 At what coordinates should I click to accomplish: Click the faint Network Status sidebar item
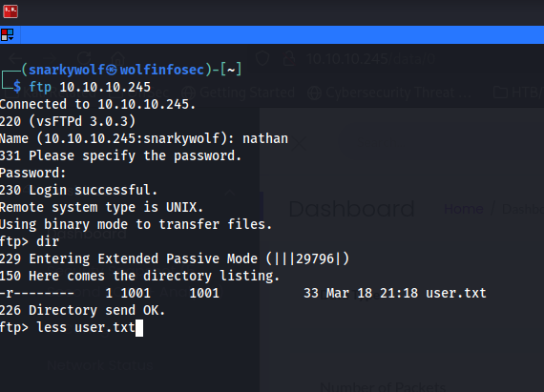pyautogui.click(x=100, y=365)
